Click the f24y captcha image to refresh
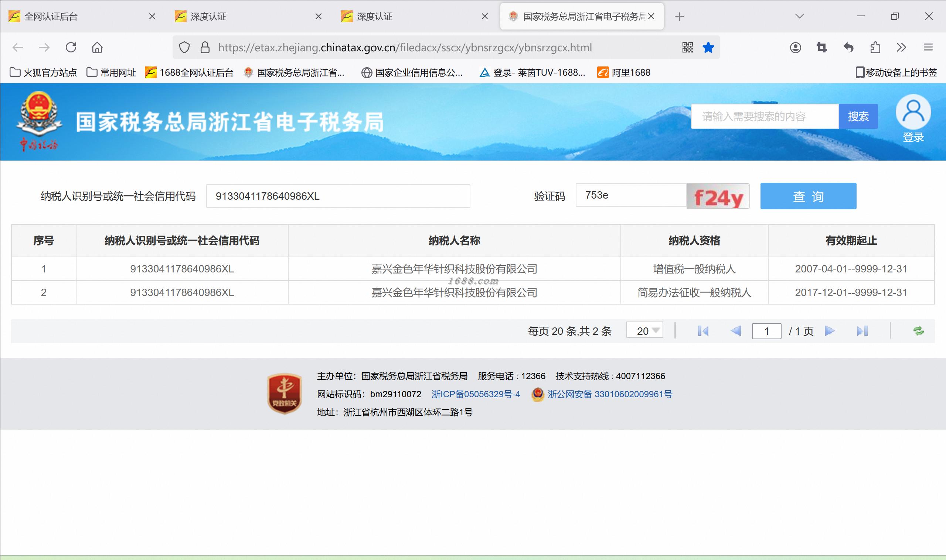Viewport: 946px width, 560px height. tap(718, 196)
